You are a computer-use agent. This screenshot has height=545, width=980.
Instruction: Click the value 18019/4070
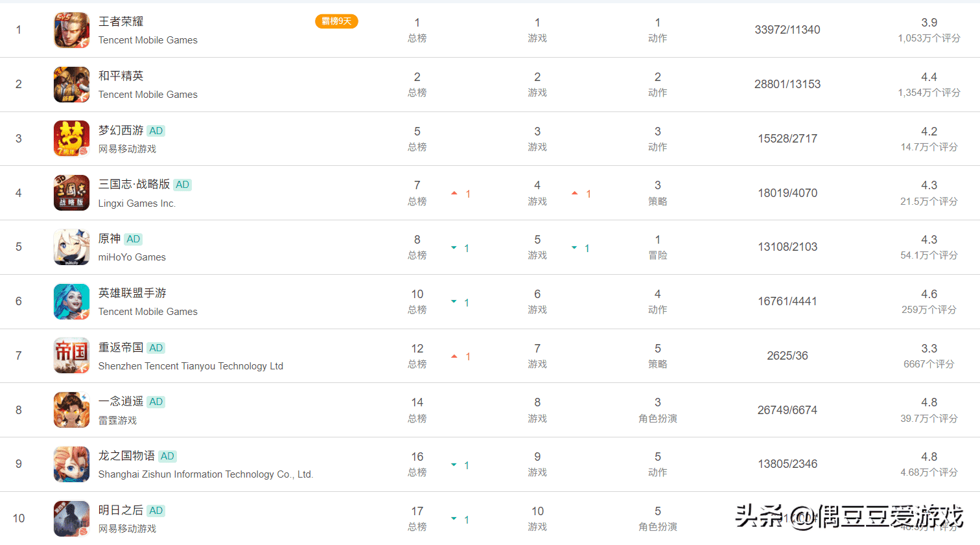tap(787, 193)
